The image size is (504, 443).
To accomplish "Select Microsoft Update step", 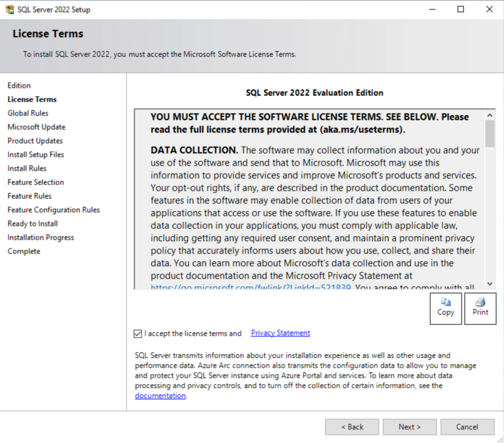I will click(x=36, y=127).
